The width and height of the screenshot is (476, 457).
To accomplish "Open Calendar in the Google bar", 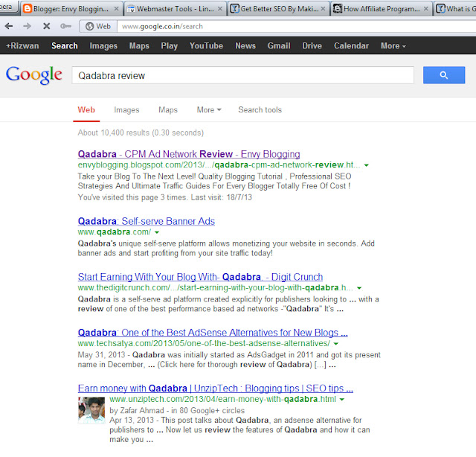I will pyautogui.click(x=352, y=46).
